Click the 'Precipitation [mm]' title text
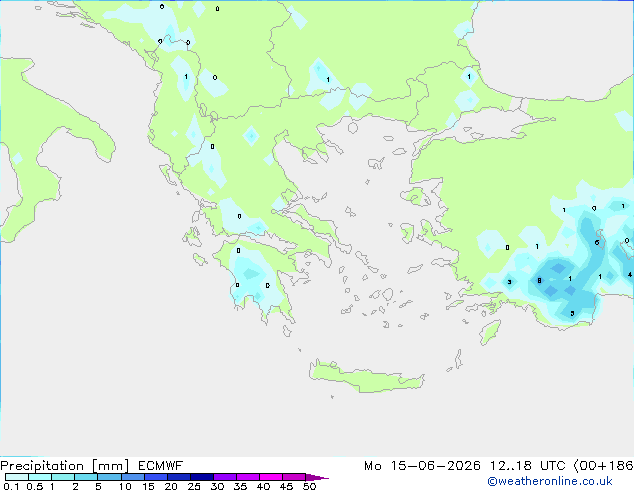 (65, 466)
